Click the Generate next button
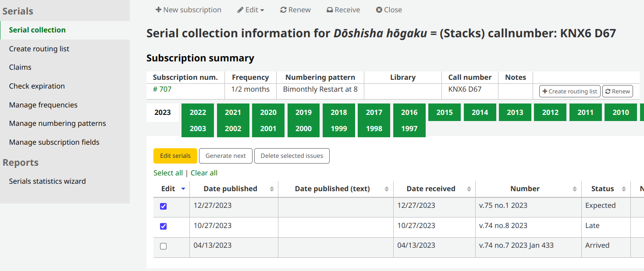 click(226, 156)
